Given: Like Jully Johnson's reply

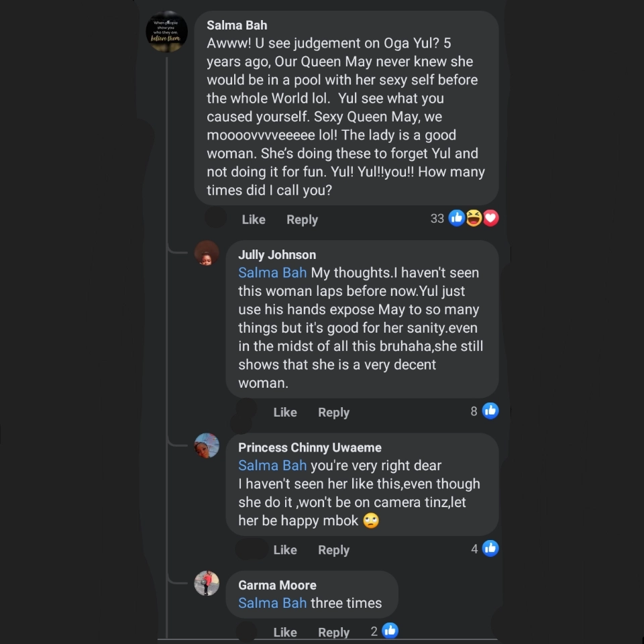Looking at the screenshot, I should [x=285, y=413].
